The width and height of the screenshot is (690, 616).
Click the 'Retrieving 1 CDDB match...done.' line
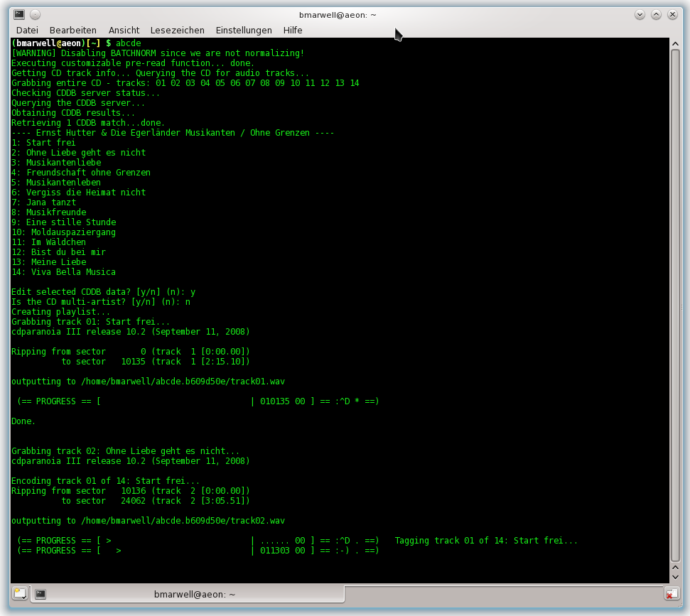click(x=88, y=123)
